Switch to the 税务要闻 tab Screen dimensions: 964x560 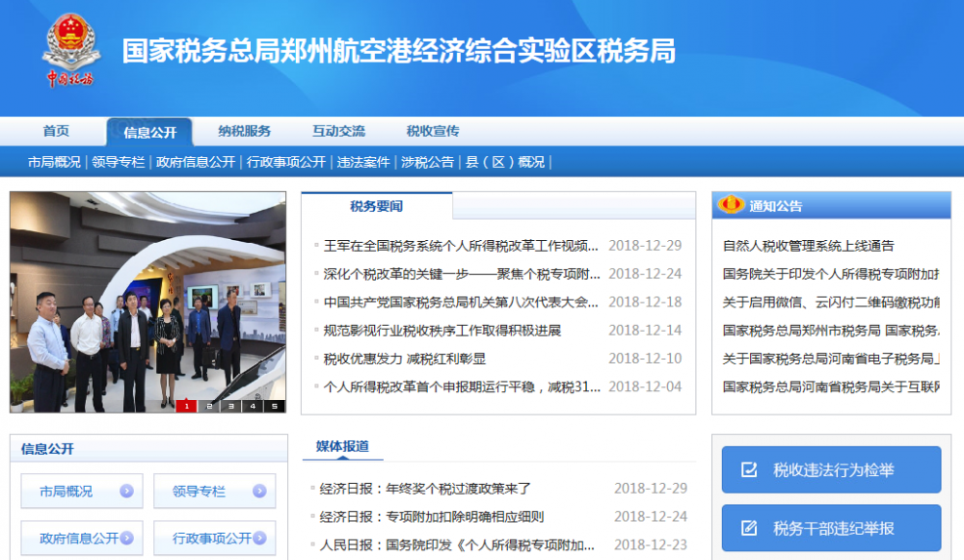pos(378,205)
